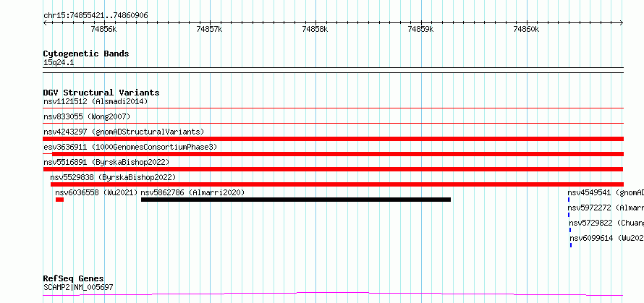Open variant nsv5529838 (ByrskaBishop2022) label
This screenshot has width=644, height=303.
(113, 177)
